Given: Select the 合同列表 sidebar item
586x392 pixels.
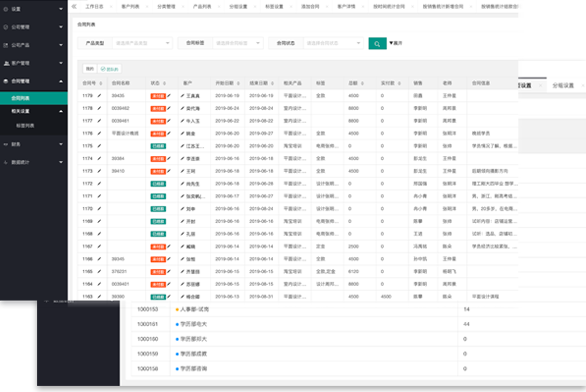Looking at the screenshot, I should (x=34, y=98).
